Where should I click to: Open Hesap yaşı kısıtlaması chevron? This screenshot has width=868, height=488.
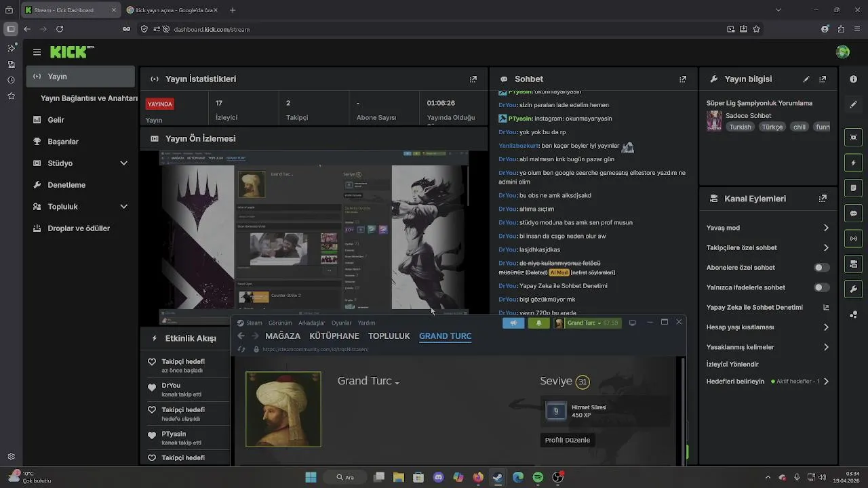click(826, 327)
